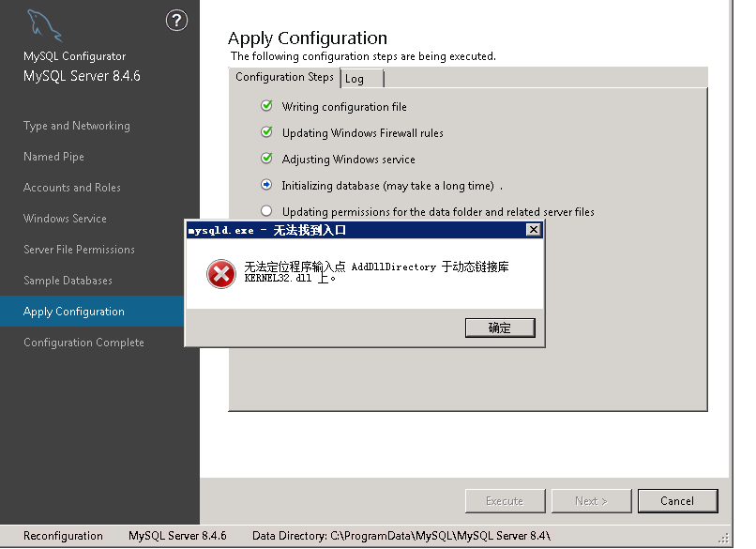Image resolution: width=756 pixels, height=549 pixels.
Task: Click the in-progress indicator for Initializing database
Action: point(266,185)
